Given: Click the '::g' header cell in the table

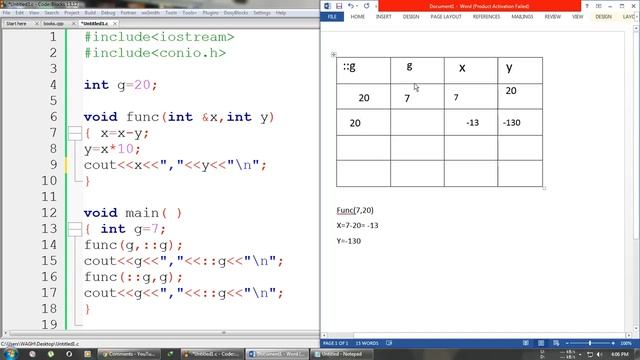Looking at the screenshot, I should pos(363,71).
